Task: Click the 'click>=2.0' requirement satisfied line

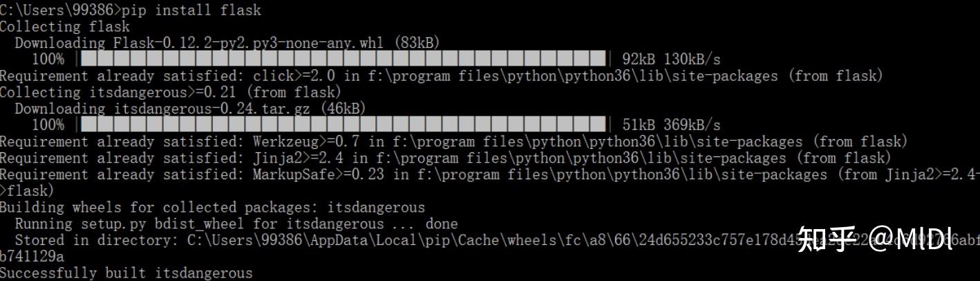Action: pos(441,76)
